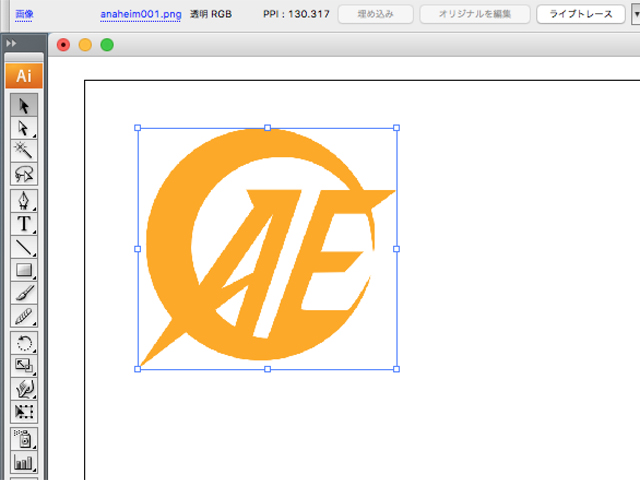Click the top-right selection handle
Image resolution: width=640 pixels, height=480 pixels.
tap(396, 128)
